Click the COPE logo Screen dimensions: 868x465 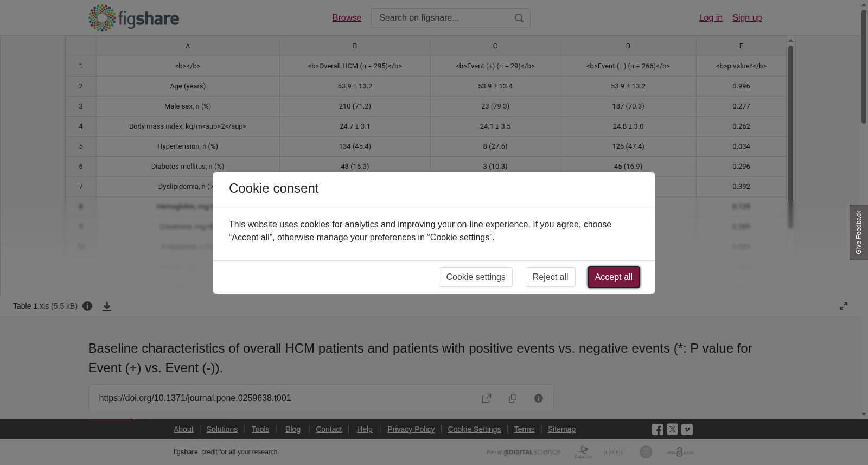coord(614,452)
